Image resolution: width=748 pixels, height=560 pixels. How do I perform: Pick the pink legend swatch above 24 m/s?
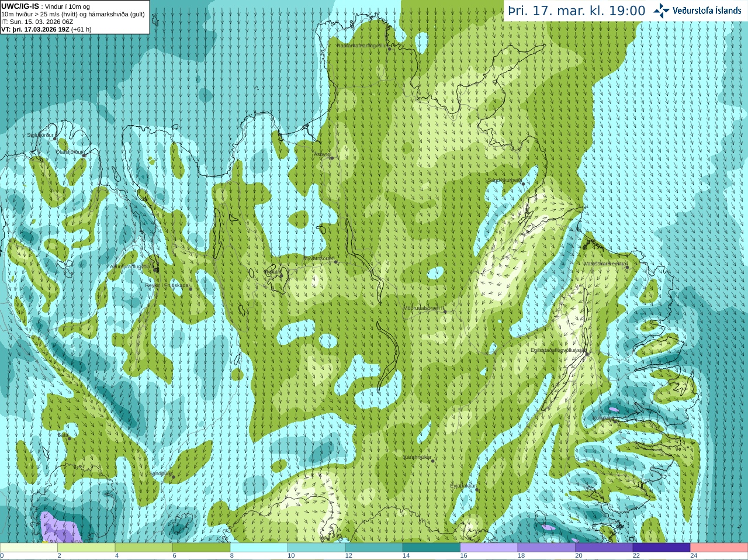pyautogui.click(x=719, y=548)
